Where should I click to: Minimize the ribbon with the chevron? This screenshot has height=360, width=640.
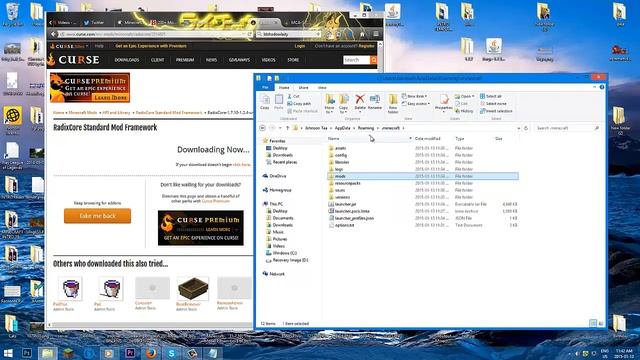point(594,87)
